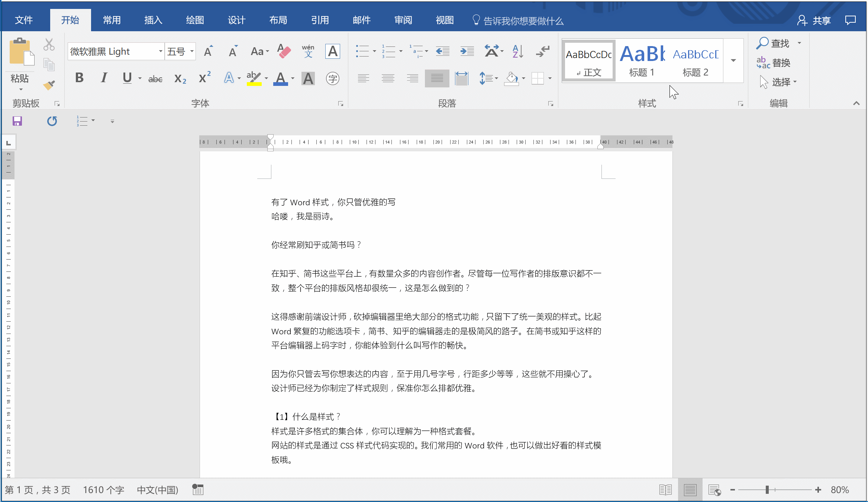Switch to the References (引用) tab
Viewport: 868px width, 502px height.
(x=320, y=20)
